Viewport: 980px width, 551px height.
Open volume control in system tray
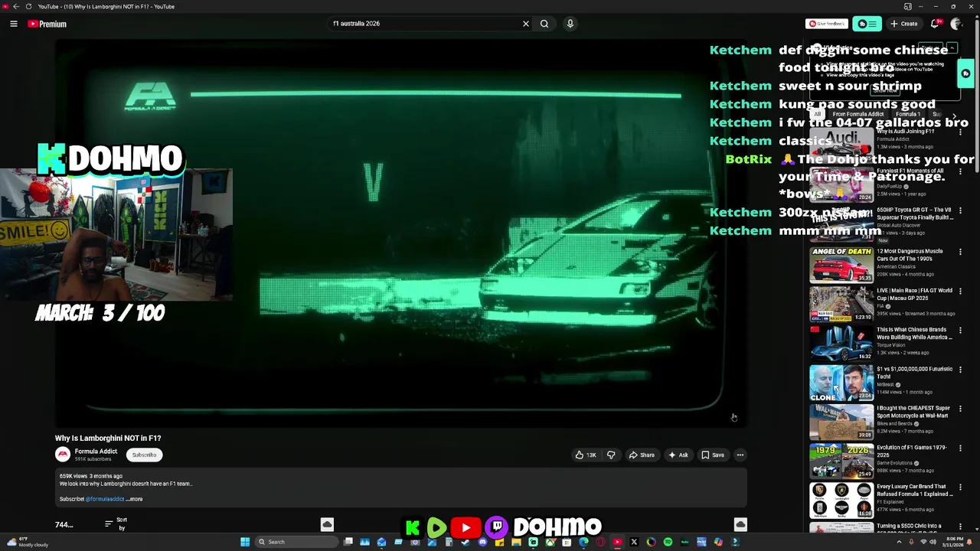(x=933, y=542)
